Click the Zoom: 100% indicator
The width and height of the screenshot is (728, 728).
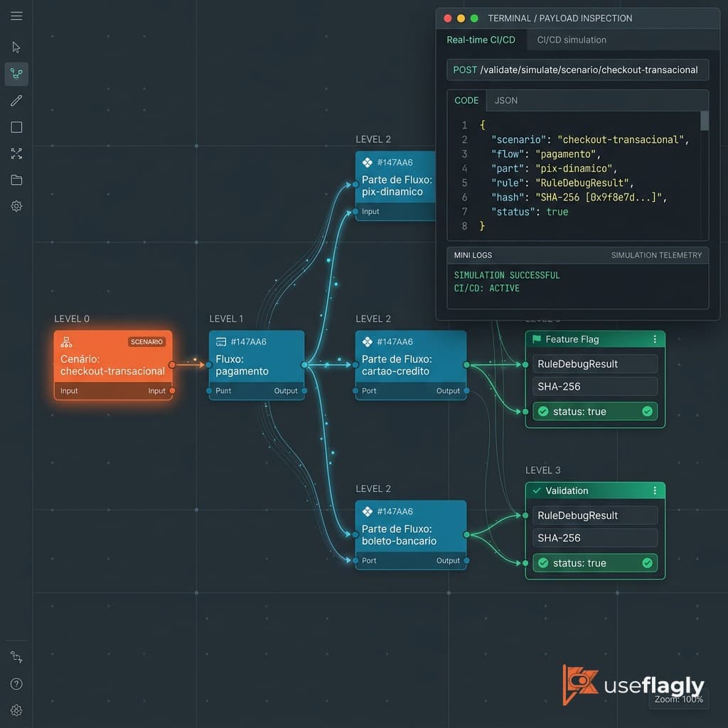tap(679, 700)
